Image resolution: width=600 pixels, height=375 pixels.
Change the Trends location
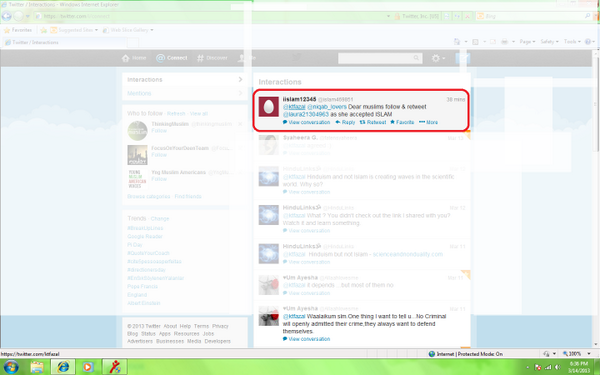click(x=160, y=219)
